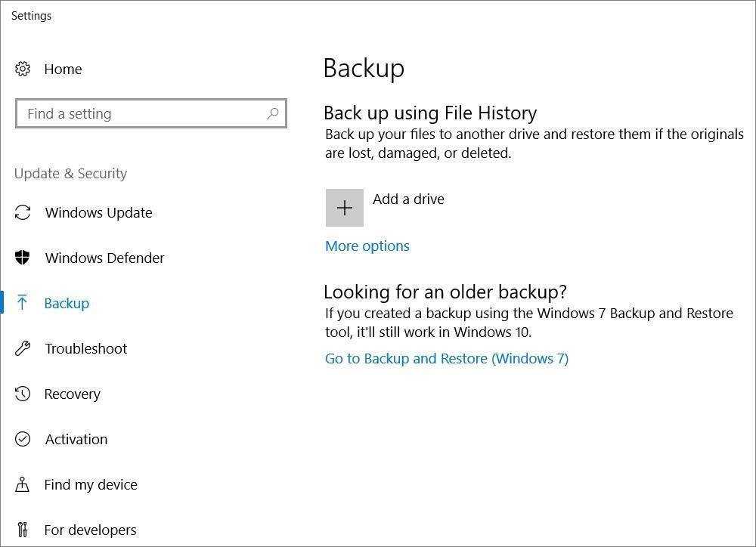Focus the Find a setting search field
The image size is (756, 547).
pos(144,114)
